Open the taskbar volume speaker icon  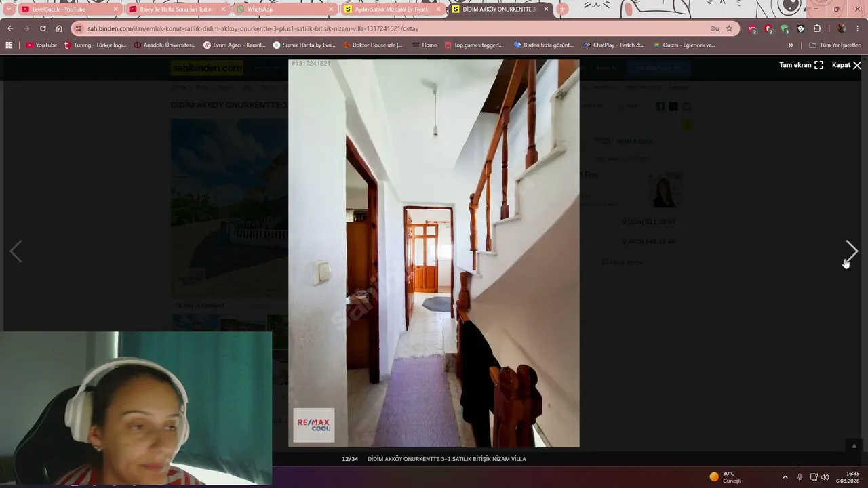click(825, 477)
